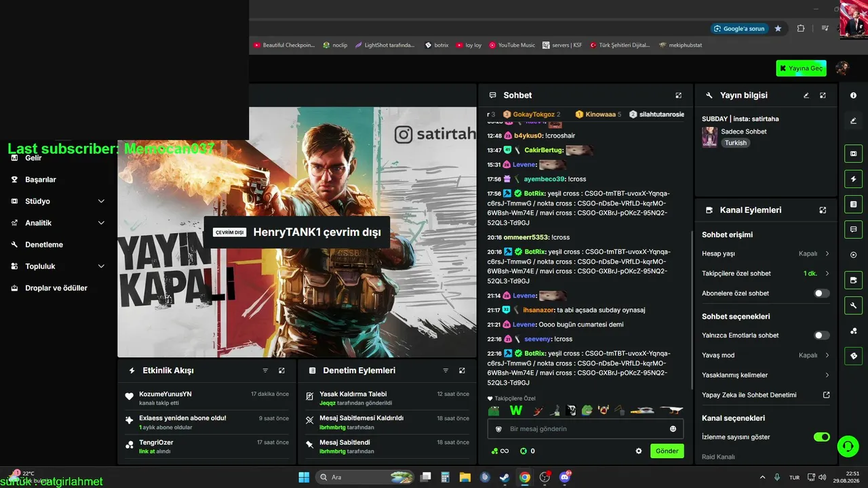Open the Denetim Eylemleri filter icon
Image resolution: width=868 pixels, height=488 pixels.
coord(446,371)
